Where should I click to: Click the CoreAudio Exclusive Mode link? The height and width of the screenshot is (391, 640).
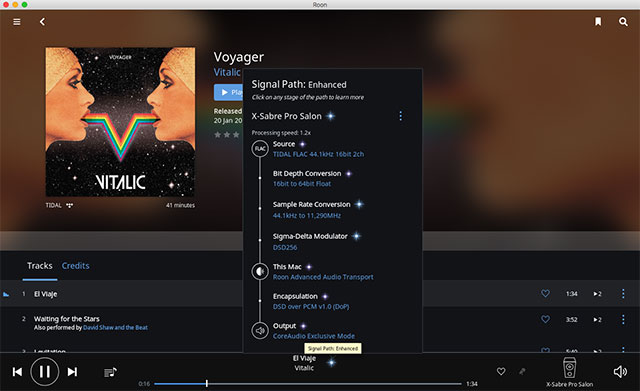point(314,336)
